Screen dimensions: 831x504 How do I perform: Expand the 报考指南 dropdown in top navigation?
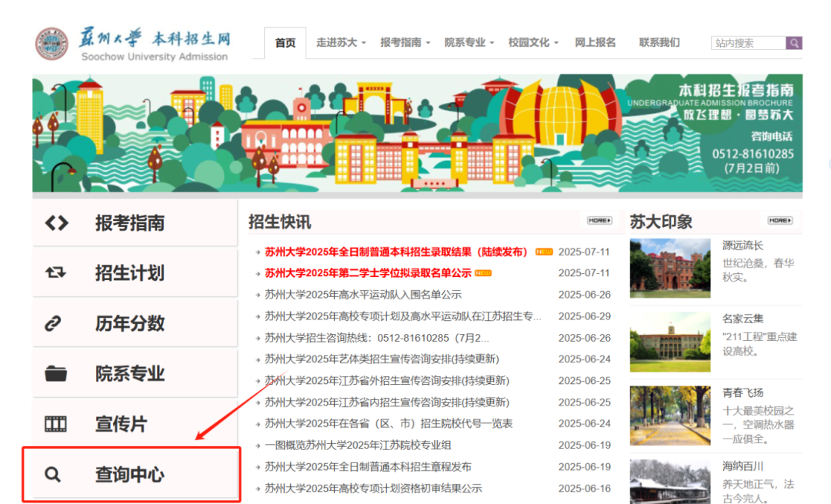point(405,42)
